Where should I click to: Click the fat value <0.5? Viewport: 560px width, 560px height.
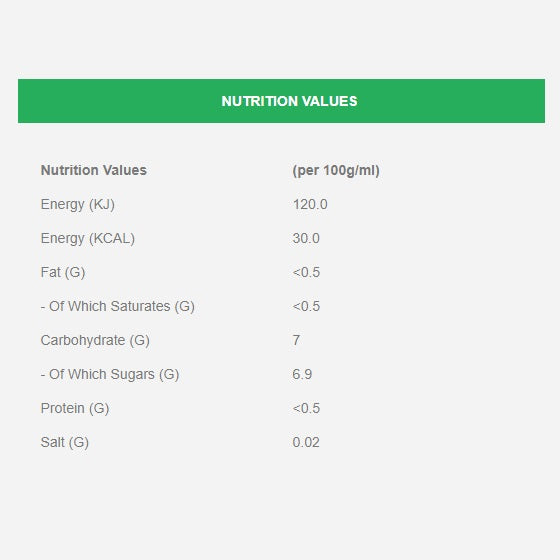point(306,272)
